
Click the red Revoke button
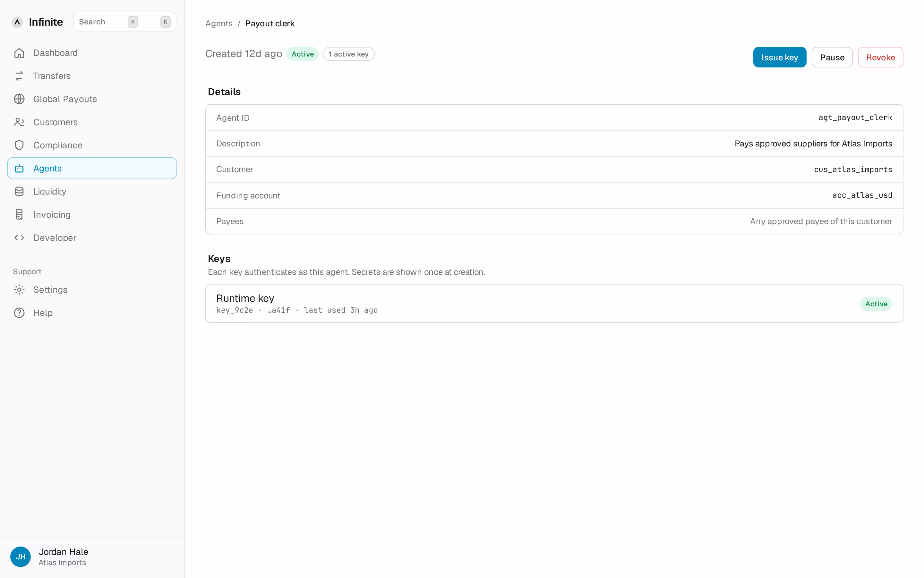coord(880,57)
